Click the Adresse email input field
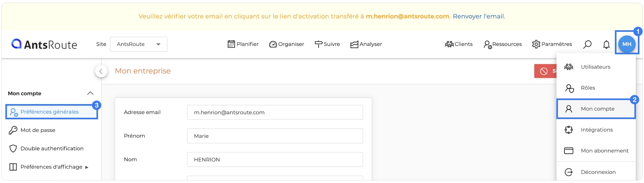This screenshot has width=644, height=183. click(x=275, y=112)
